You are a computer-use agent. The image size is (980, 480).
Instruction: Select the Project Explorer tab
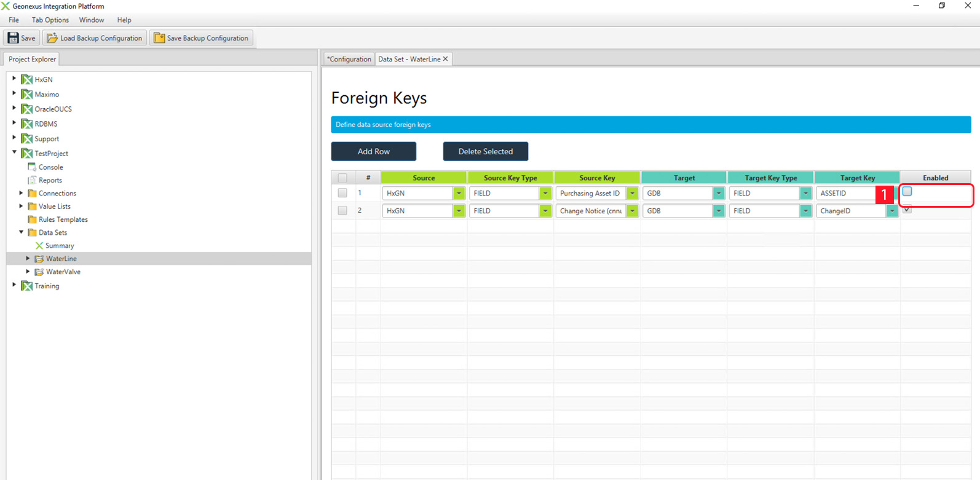(x=32, y=59)
